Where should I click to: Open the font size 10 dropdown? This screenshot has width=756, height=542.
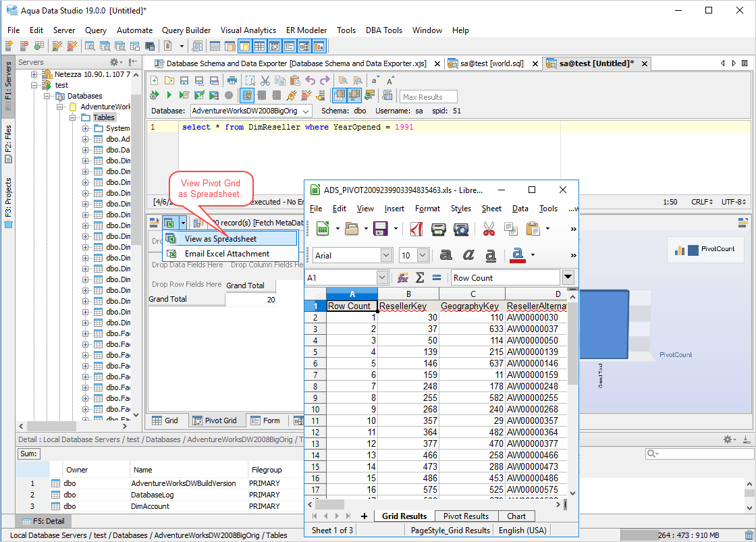coord(423,255)
